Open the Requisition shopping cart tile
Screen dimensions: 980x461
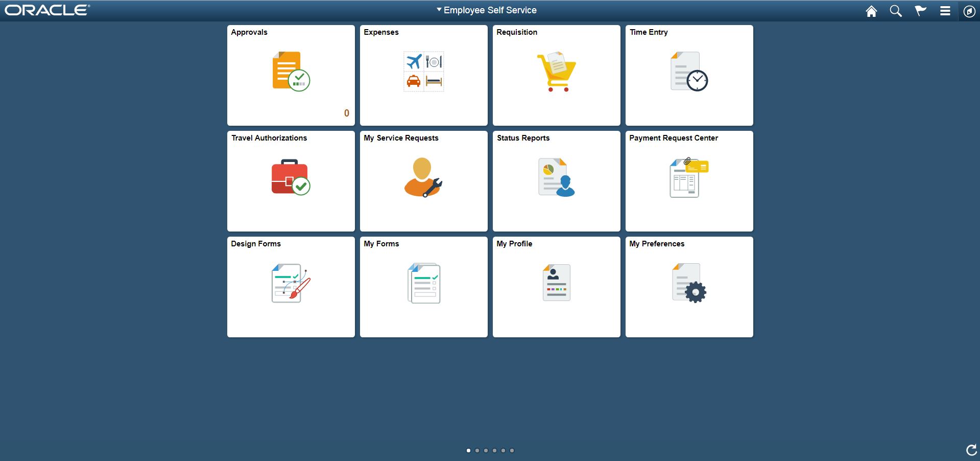(556, 75)
